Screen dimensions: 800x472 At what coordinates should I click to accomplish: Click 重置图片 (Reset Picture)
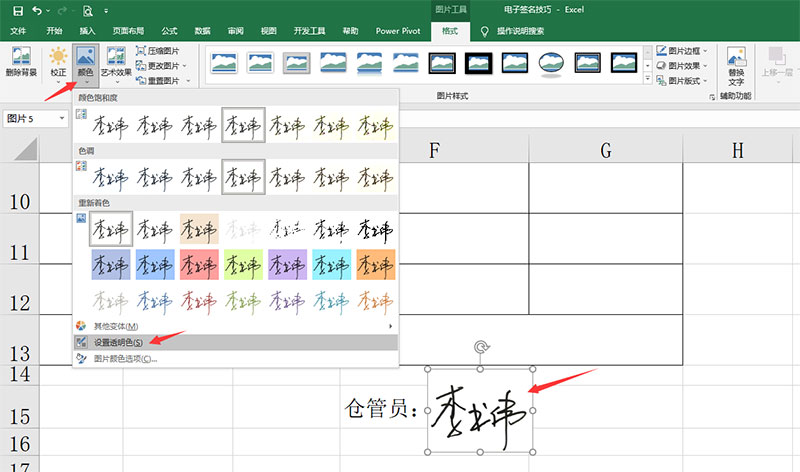click(x=158, y=81)
